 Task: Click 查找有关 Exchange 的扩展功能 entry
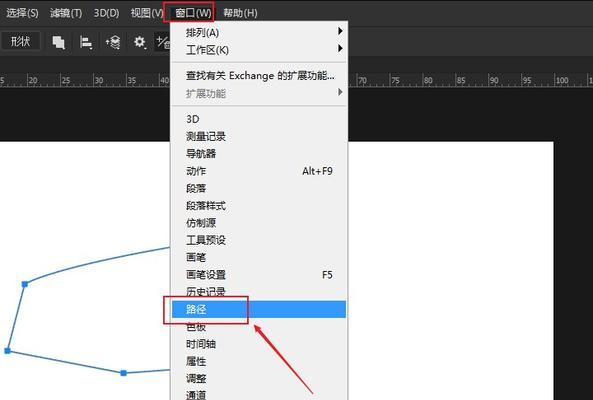[259, 76]
